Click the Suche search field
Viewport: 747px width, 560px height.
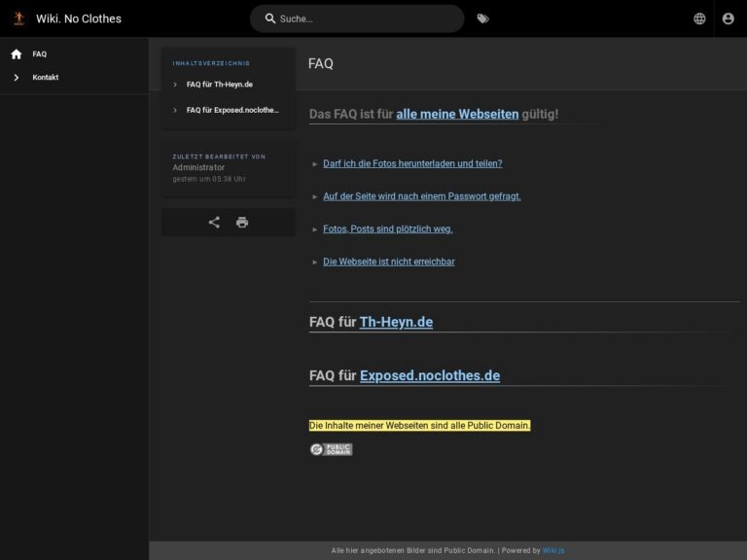point(365,18)
